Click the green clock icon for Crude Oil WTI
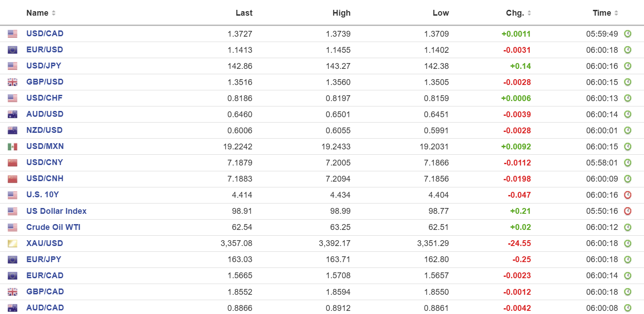This screenshot has height=314, width=644. (x=627, y=227)
